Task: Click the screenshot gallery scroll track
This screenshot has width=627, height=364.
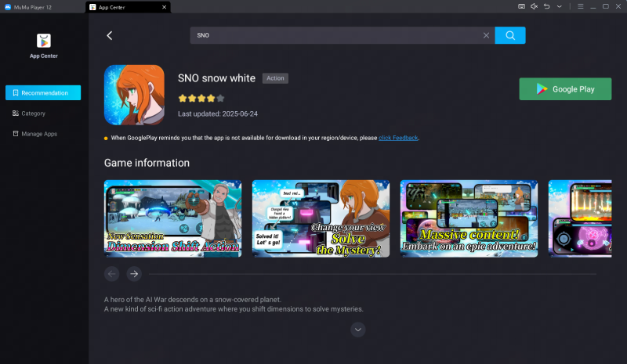Action: point(373,274)
